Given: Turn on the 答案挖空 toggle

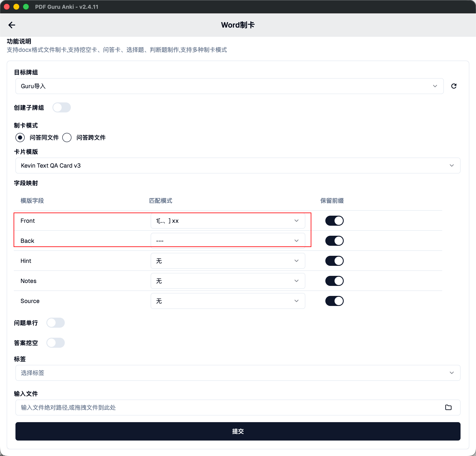Looking at the screenshot, I should (56, 343).
